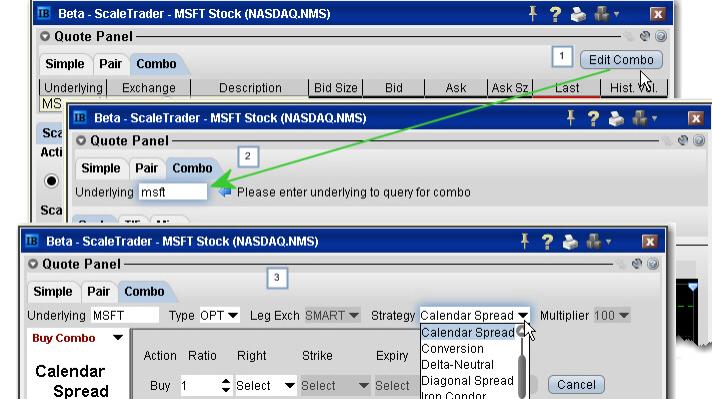Click the pin icon in bottom window title bar
The image size is (712, 399).
click(x=524, y=241)
